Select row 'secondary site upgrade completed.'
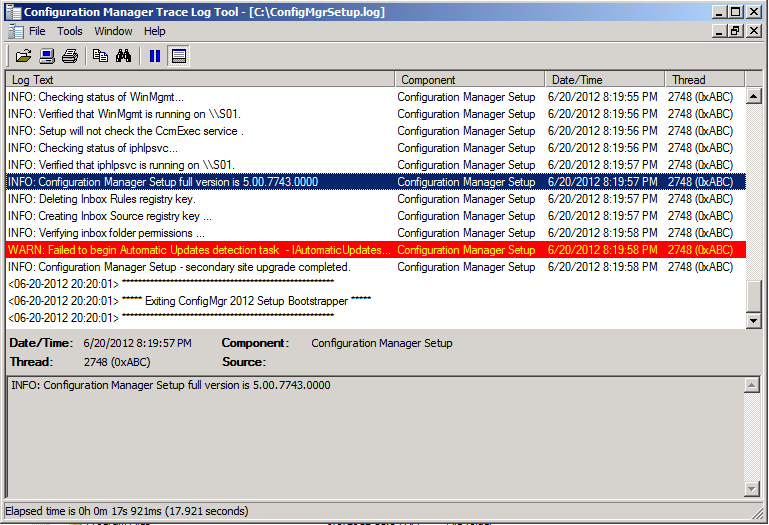The width and height of the screenshot is (769, 525). [x=376, y=267]
